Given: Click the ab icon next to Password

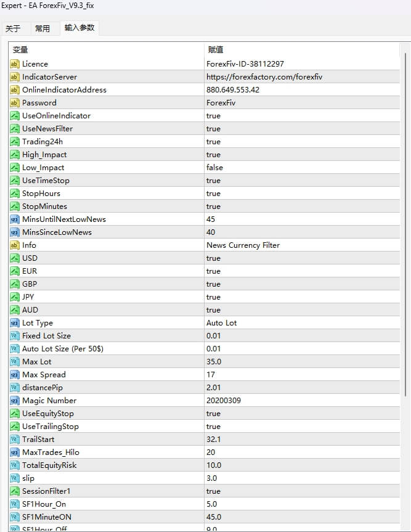Looking at the screenshot, I should (x=15, y=102).
